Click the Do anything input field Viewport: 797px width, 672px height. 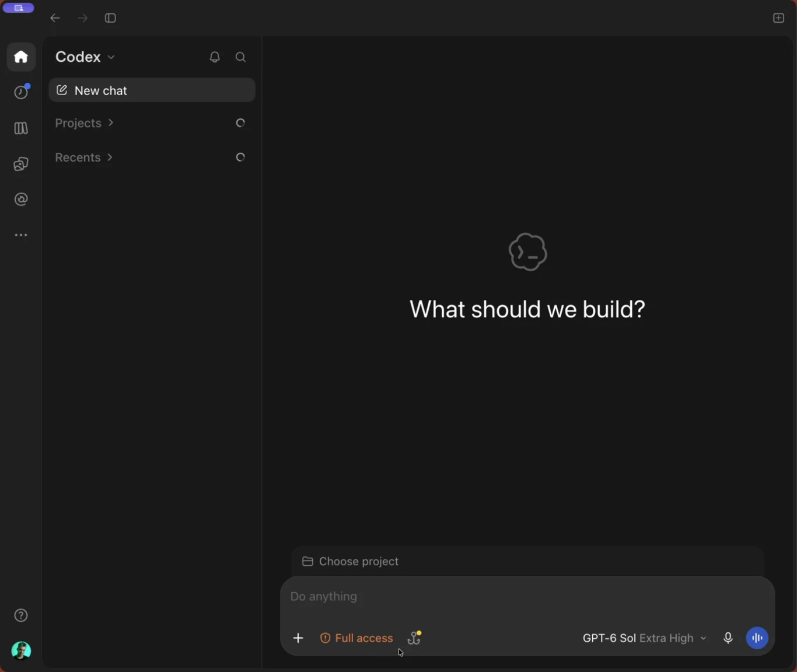(527, 597)
